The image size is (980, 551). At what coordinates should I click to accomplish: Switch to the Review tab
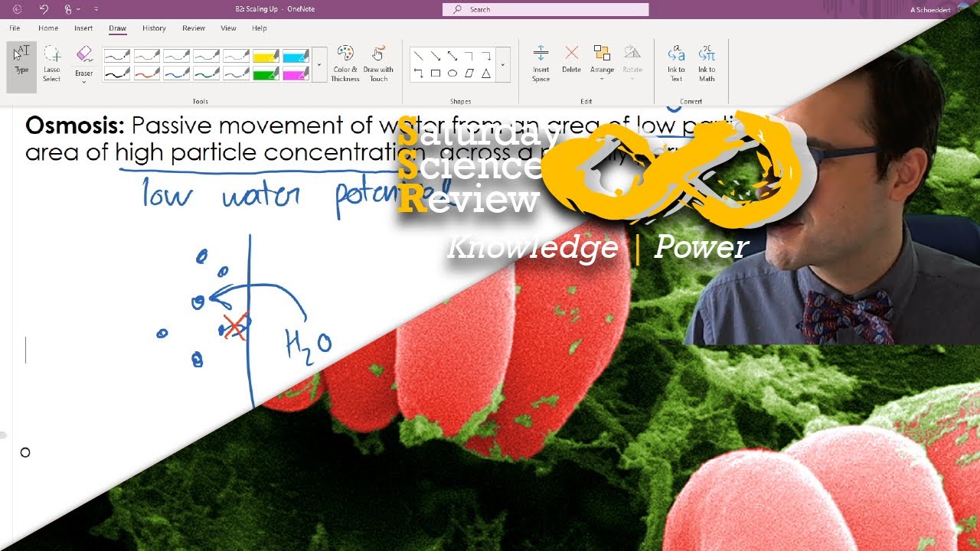[194, 28]
